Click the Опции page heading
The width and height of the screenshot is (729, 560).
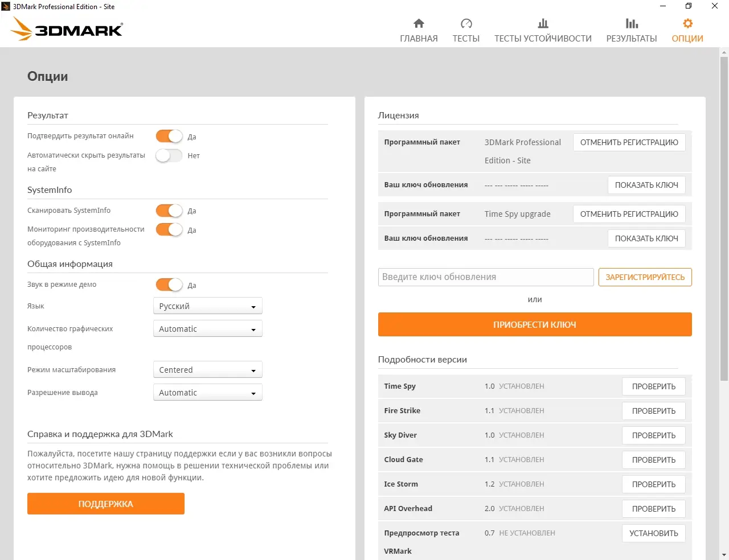tap(48, 76)
